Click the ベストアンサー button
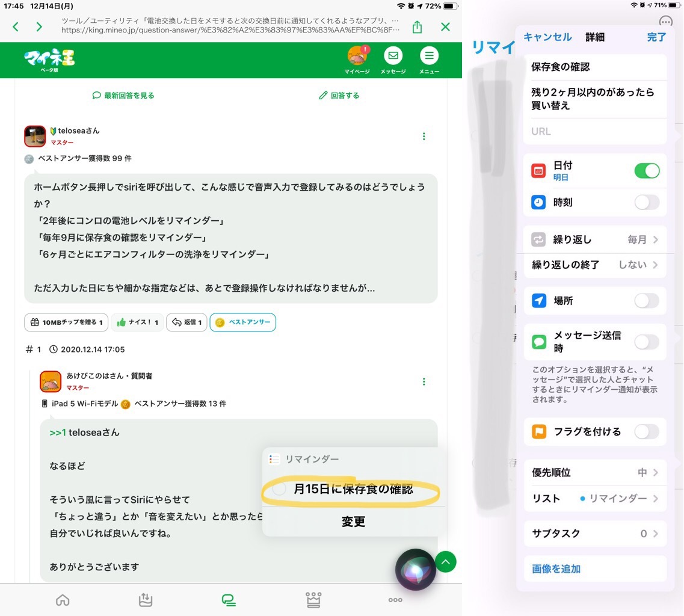The width and height of the screenshot is (684, 616). (x=243, y=322)
